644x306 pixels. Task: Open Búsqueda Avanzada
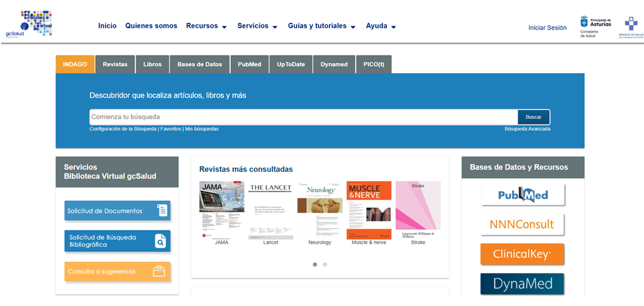click(x=528, y=128)
